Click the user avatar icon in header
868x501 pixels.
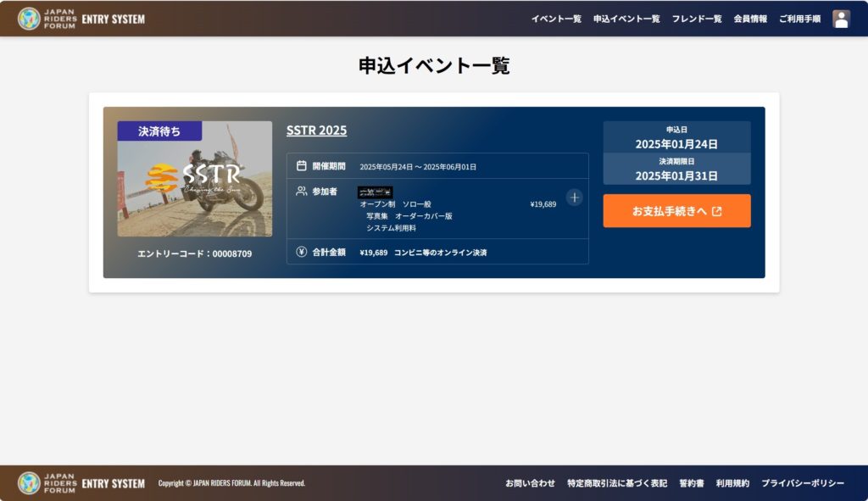click(x=841, y=19)
